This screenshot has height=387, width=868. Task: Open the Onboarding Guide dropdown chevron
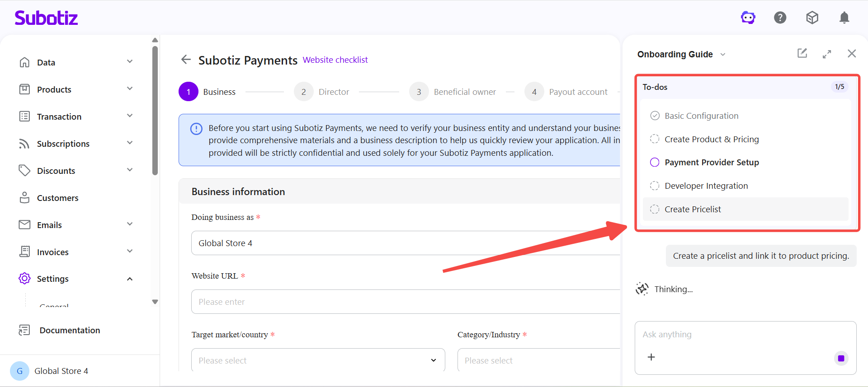click(x=723, y=55)
